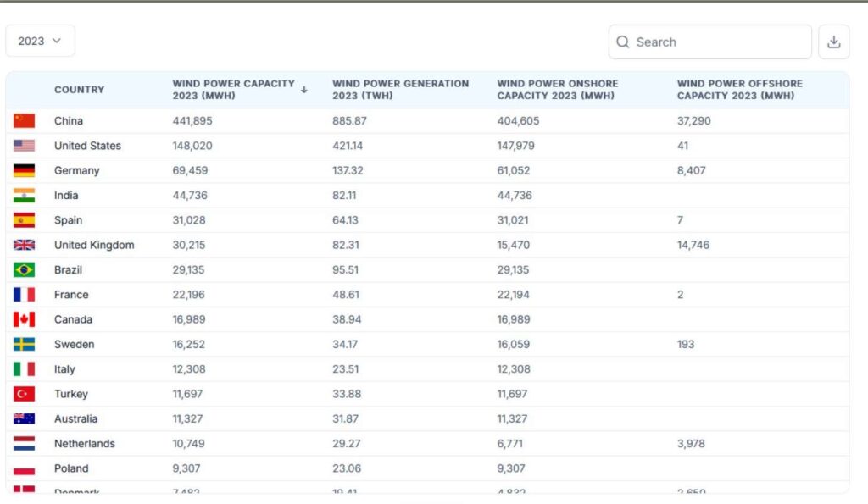The width and height of the screenshot is (868, 504).
Task: Click the India flag icon
Action: point(24,195)
